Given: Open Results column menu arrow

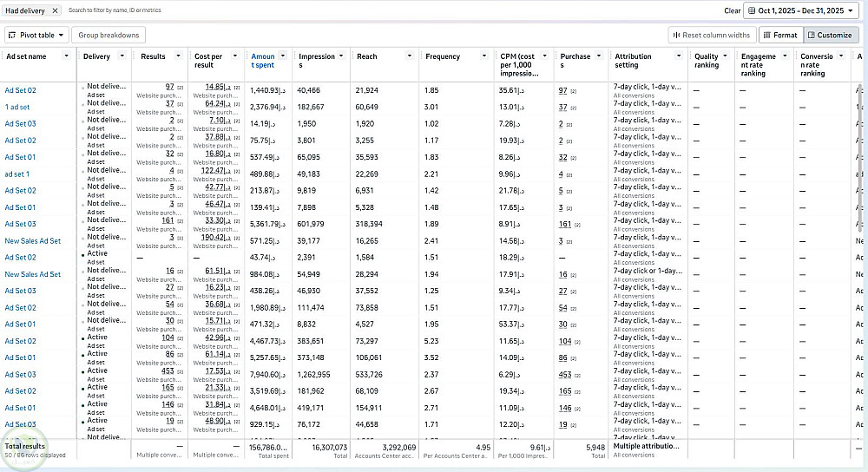Looking at the screenshot, I should [x=178, y=56].
